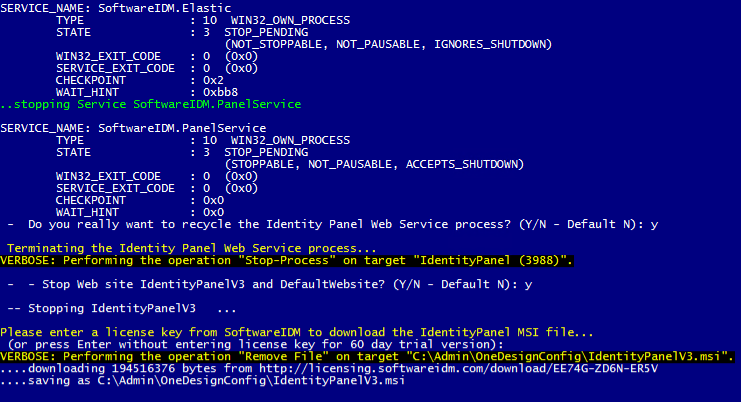The width and height of the screenshot is (741, 402).
Task: Click the green stopping Service SoftwareIDM.PanelService line
Action: (x=151, y=104)
